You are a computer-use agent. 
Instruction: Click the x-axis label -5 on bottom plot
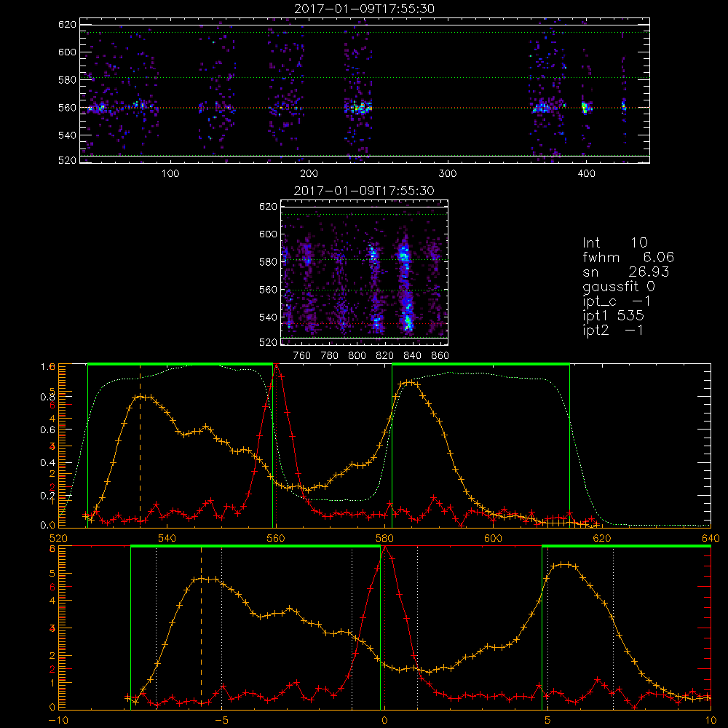coord(221,721)
